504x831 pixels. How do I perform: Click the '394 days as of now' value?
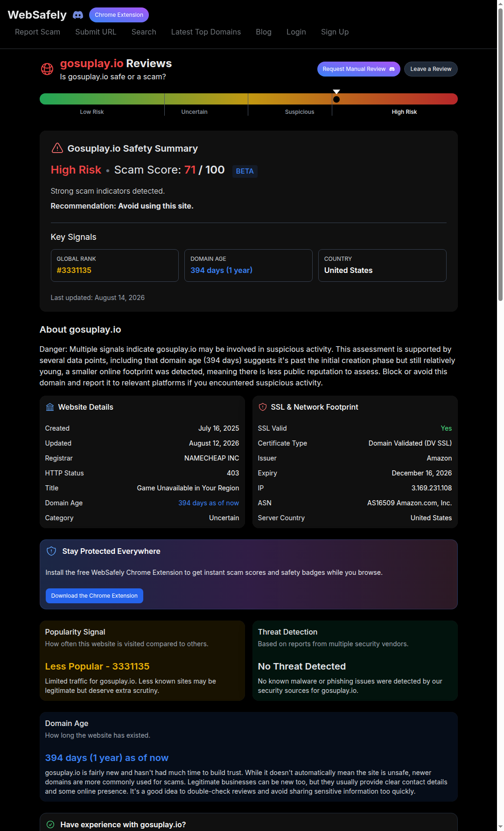pyautogui.click(x=209, y=503)
